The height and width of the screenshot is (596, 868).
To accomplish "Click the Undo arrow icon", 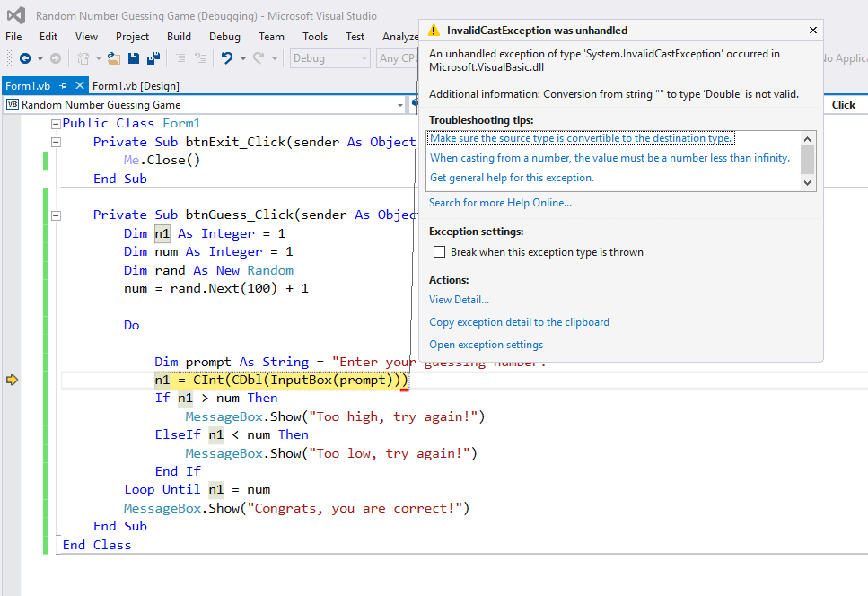I will [227, 58].
